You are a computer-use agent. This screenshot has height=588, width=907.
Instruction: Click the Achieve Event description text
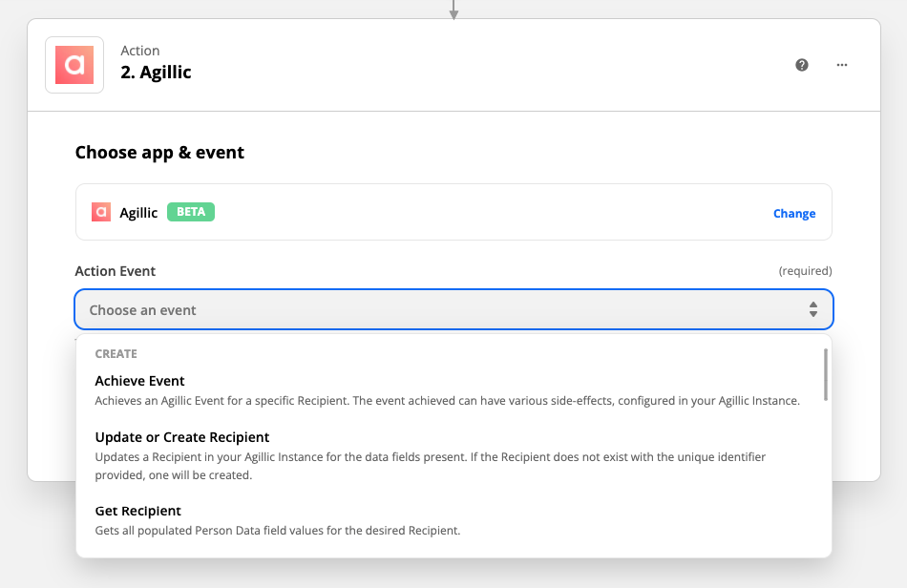447,401
